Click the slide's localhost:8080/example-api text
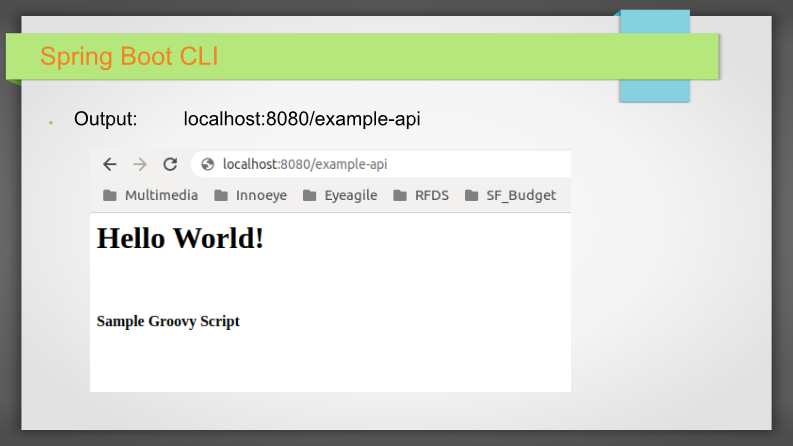This screenshot has height=446, width=793. (302, 119)
